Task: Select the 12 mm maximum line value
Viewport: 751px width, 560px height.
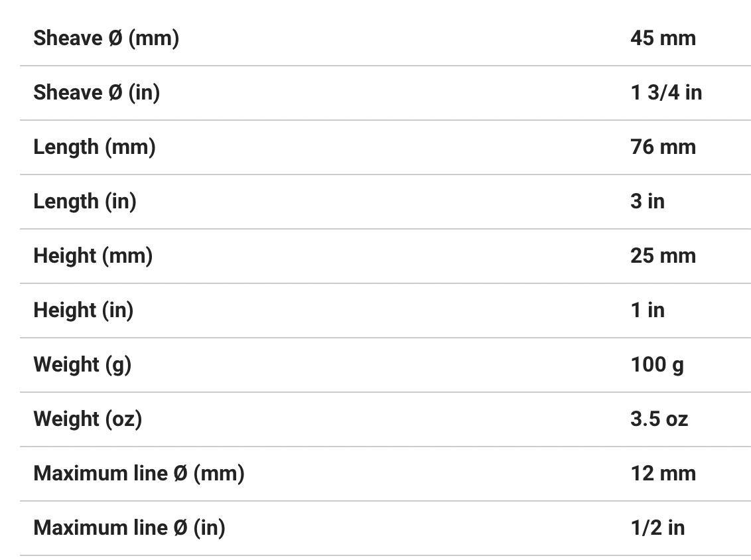Action: tap(663, 474)
